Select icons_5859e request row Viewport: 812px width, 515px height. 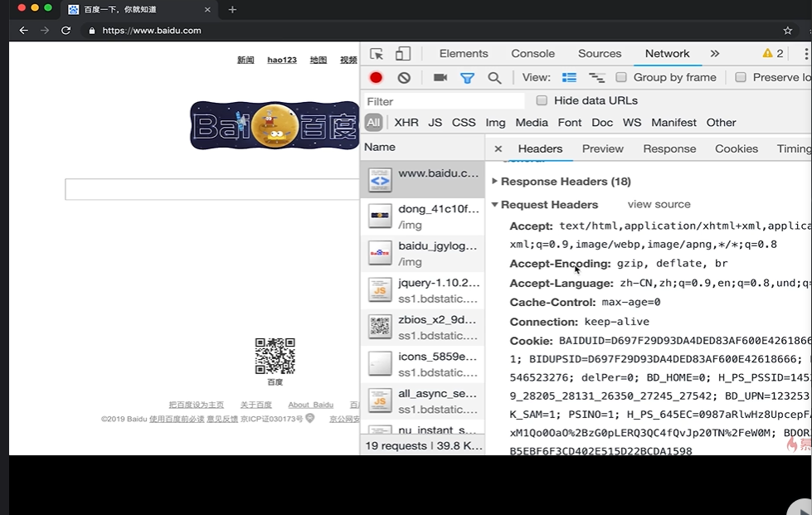tap(422, 364)
